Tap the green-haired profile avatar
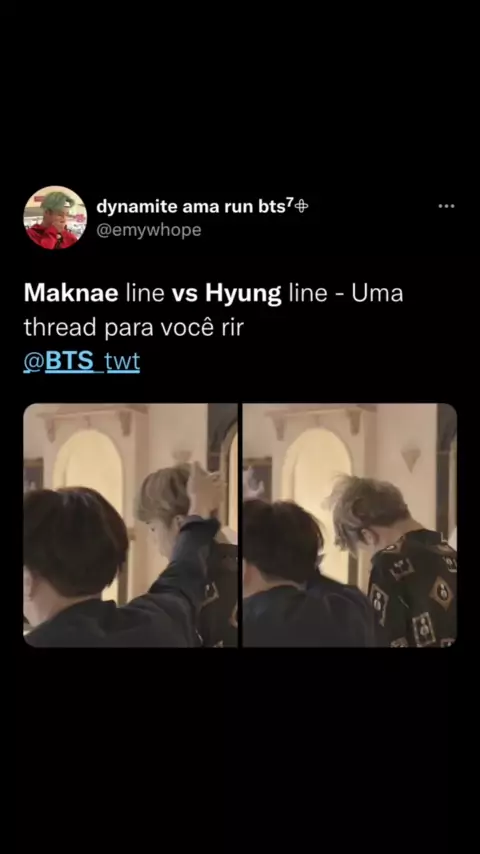The width and height of the screenshot is (480, 854). click(x=55, y=217)
